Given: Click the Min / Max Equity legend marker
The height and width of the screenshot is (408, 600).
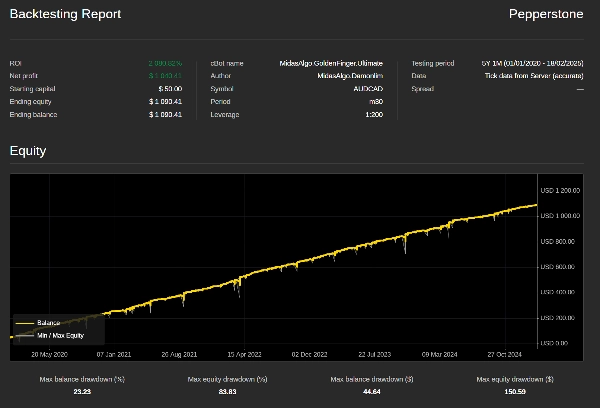Looking at the screenshot, I should pos(25,336).
